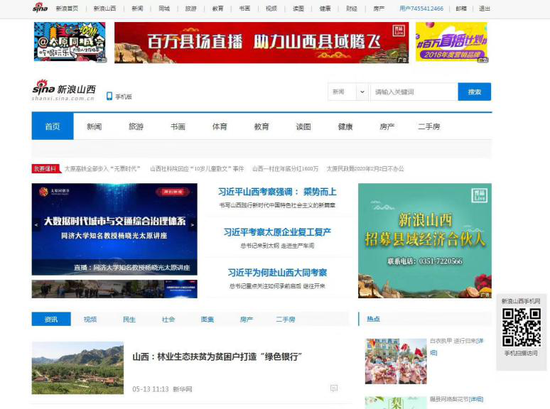This screenshot has width=550, height=409.
Task: Open headline 习近平山西考察强调：乘势而上
Action: tap(277, 192)
